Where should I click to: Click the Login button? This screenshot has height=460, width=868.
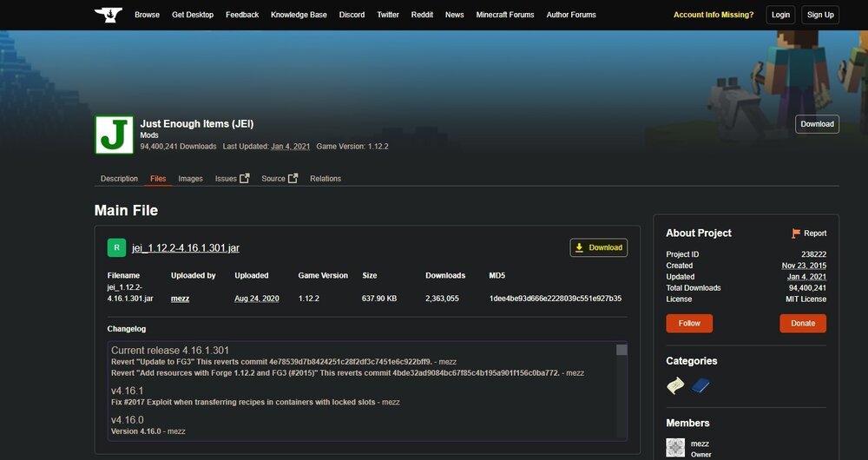[781, 15]
